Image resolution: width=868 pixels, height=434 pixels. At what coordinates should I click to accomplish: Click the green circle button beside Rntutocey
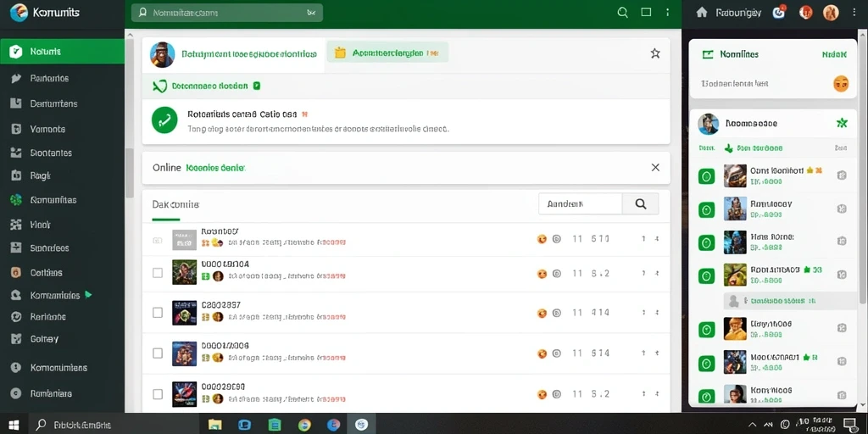coord(706,210)
